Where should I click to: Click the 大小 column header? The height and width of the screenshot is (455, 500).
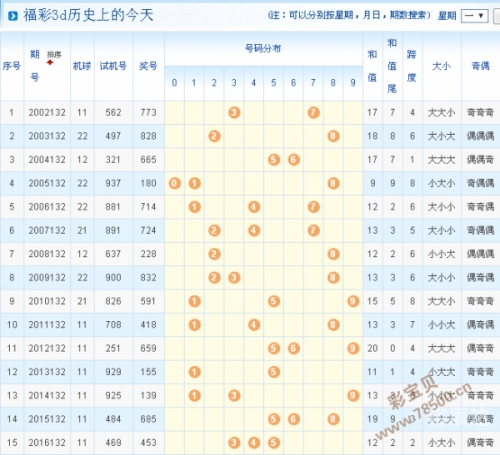coord(441,66)
